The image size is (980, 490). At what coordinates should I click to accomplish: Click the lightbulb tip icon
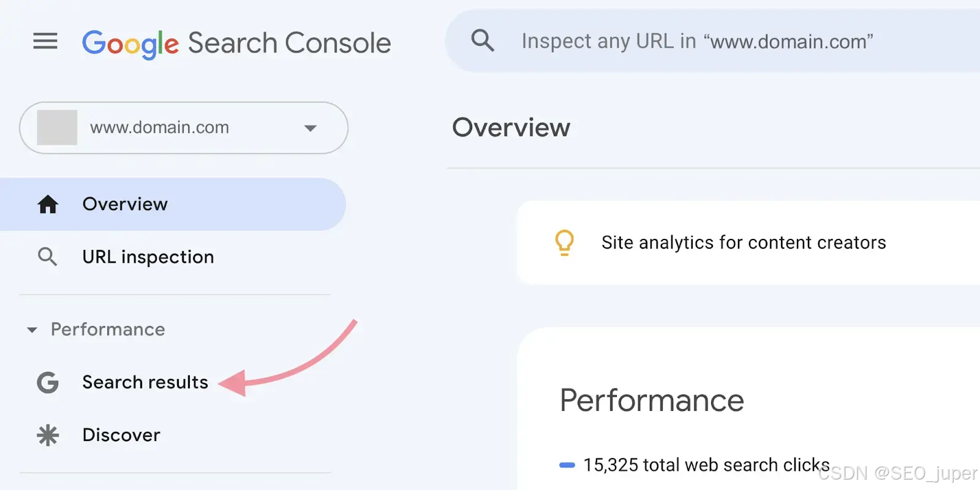pyautogui.click(x=564, y=243)
